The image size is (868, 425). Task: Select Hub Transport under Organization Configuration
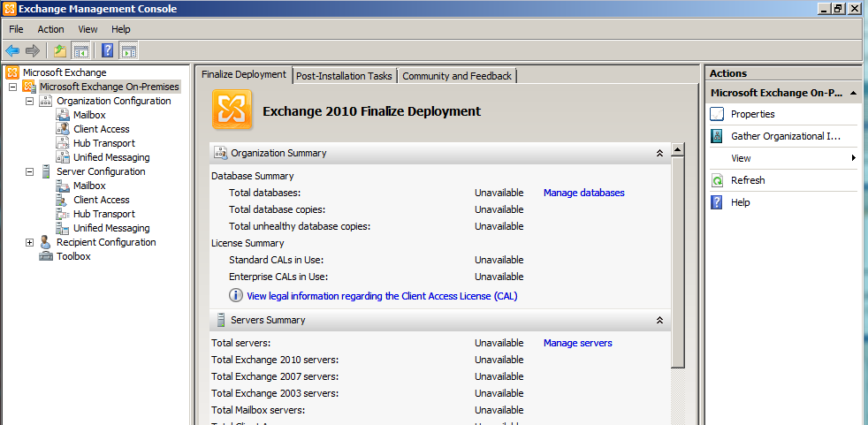(x=103, y=143)
